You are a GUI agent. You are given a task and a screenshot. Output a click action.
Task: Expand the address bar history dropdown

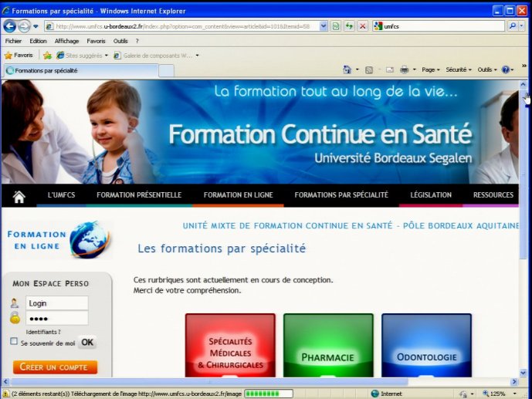coord(324,26)
